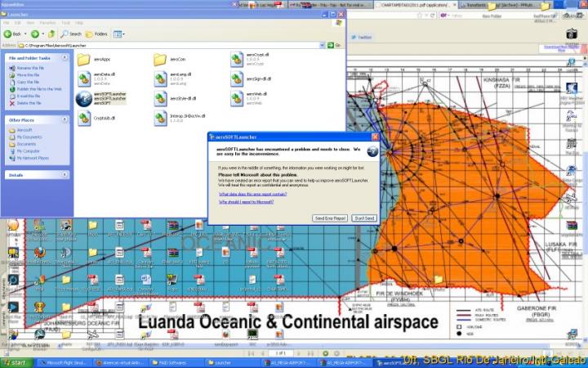Viewport: 588px width, 368px height.
Task: Click the Go button beside the address bar
Action: tap(335, 46)
